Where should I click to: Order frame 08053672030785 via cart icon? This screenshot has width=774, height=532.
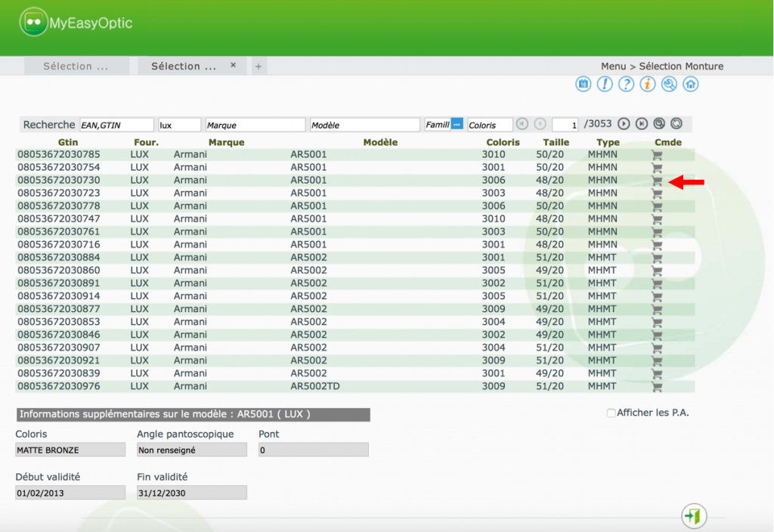[x=657, y=154]
